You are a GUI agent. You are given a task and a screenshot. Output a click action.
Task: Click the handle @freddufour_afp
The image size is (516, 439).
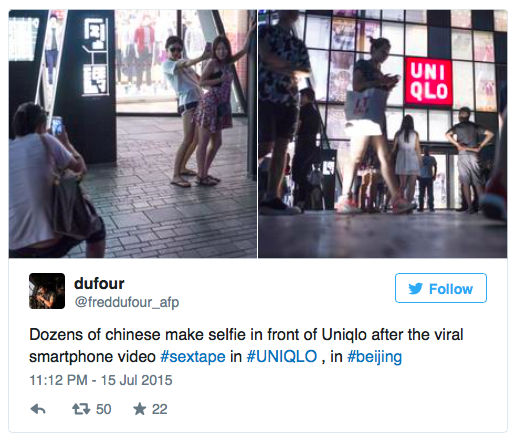[127, 302]
